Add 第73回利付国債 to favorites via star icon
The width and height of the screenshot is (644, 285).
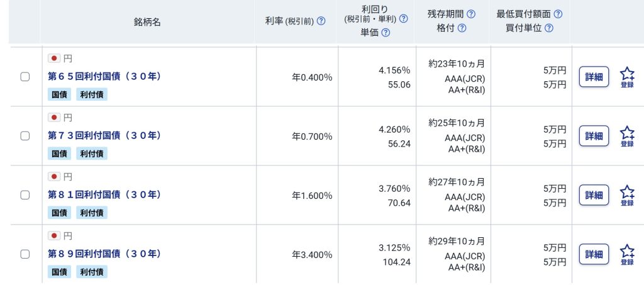[627, 136]
